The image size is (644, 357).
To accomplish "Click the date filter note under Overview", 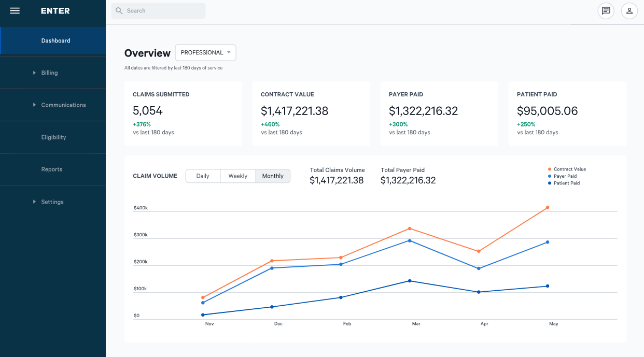I will [173, 68].
